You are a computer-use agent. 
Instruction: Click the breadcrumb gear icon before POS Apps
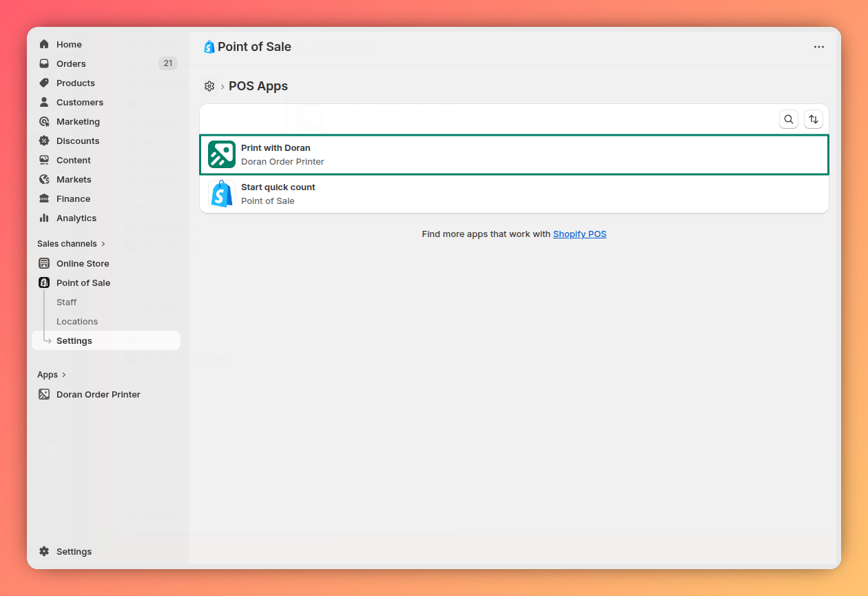pos(209,86)
